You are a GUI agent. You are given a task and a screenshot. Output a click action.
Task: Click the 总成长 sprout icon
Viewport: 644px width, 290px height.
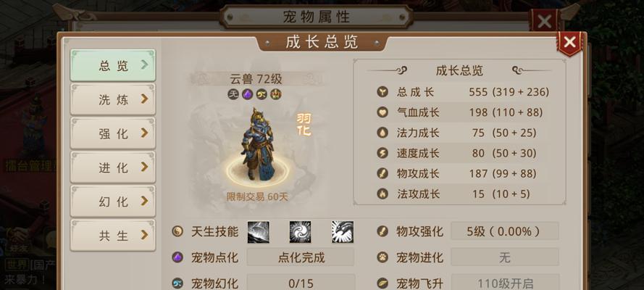coord(382,91)
